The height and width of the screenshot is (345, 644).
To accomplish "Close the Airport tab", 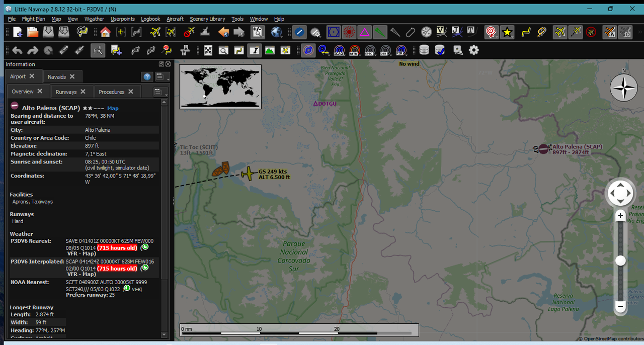I will [32, 76].
